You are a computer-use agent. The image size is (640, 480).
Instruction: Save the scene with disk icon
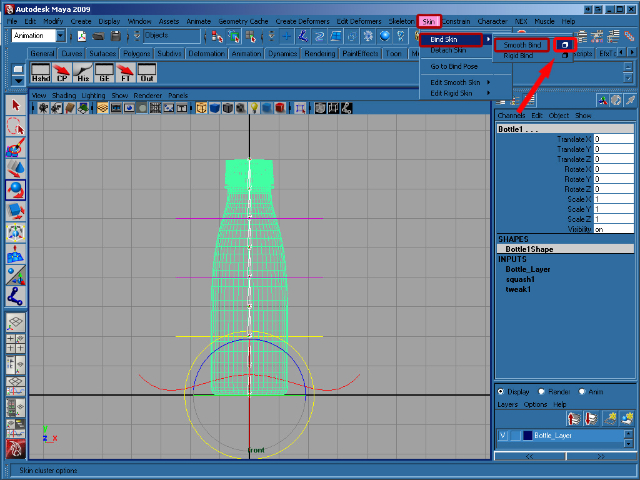[x=116, y=36]
